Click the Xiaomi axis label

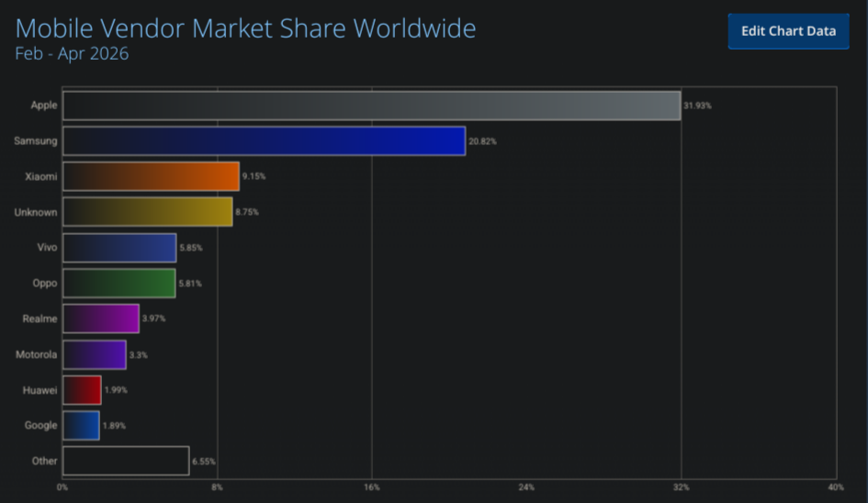[x=41, y=176]
